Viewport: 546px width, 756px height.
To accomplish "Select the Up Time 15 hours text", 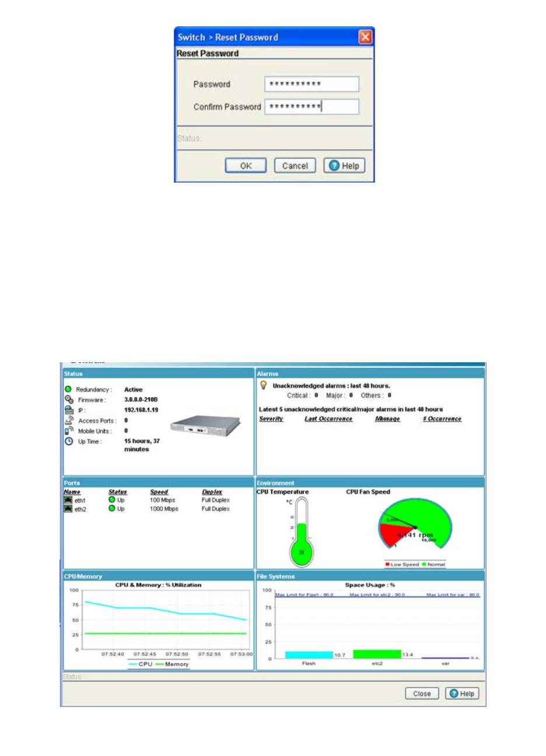I will [x=142, y=446].
